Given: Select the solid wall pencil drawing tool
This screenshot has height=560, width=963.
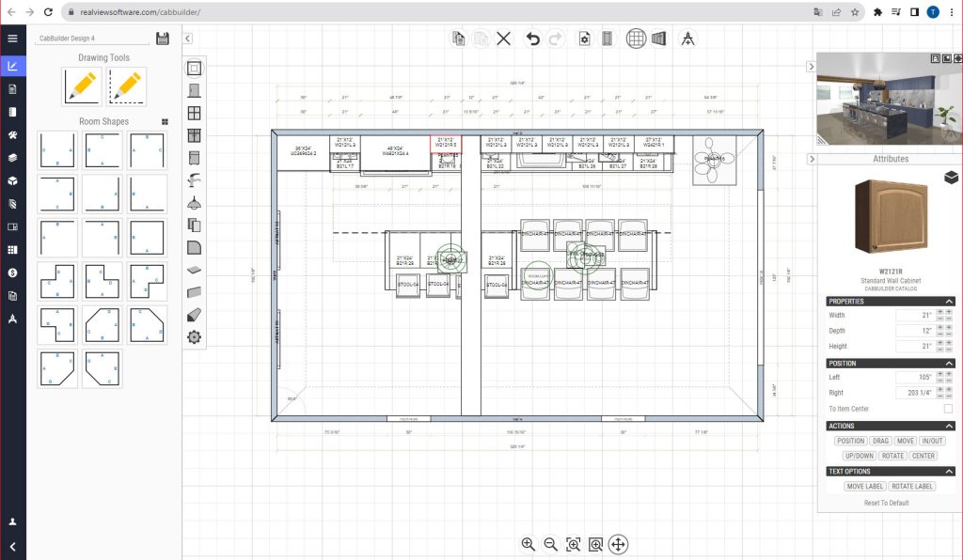Looking at the screenshot, I should 81,86.
